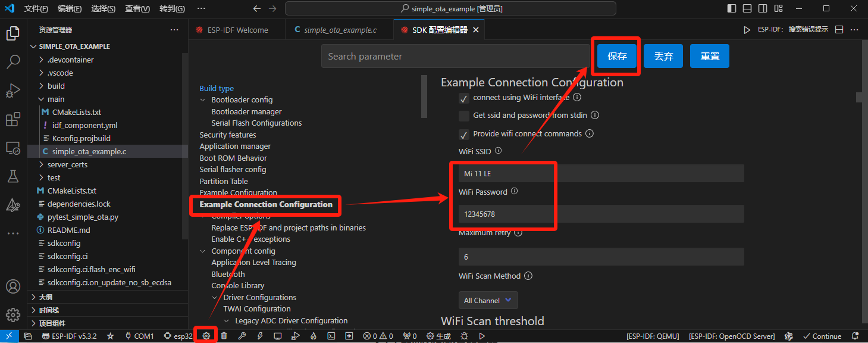Open the Manage gear in activity bar
Image resolution: width=868 pixels, height=343 pixels.
[x=13, y=314]
